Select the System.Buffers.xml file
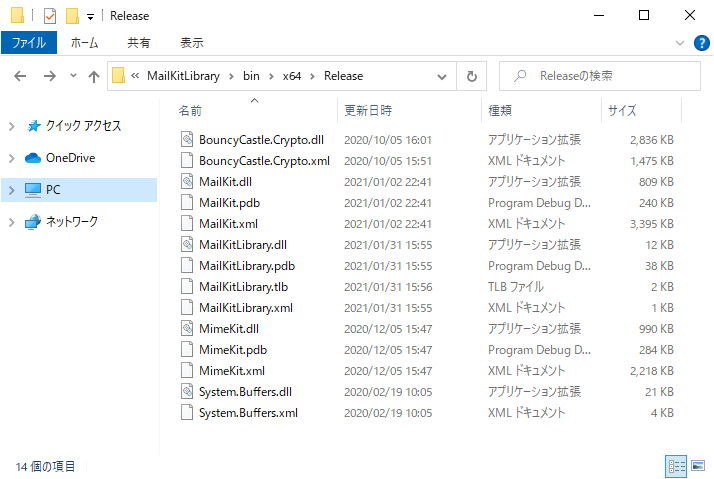 tap(248, 413)
